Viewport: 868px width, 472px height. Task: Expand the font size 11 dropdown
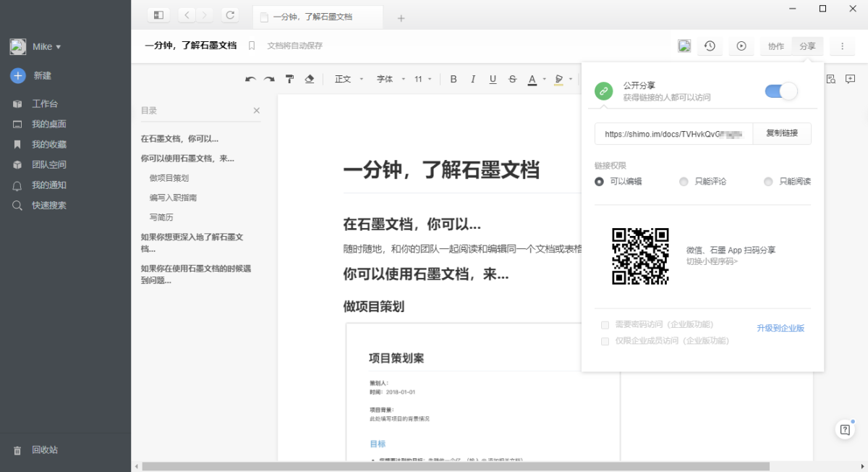click(423, 79)
